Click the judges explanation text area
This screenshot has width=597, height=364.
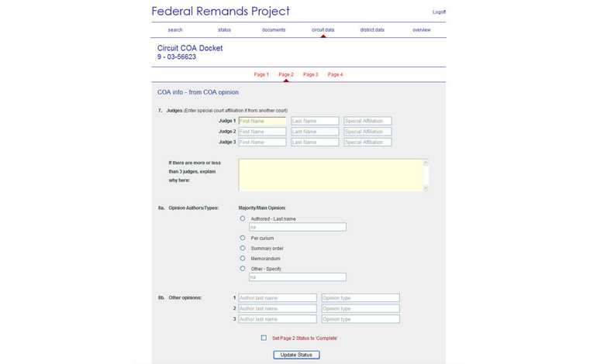click(331, 175)
